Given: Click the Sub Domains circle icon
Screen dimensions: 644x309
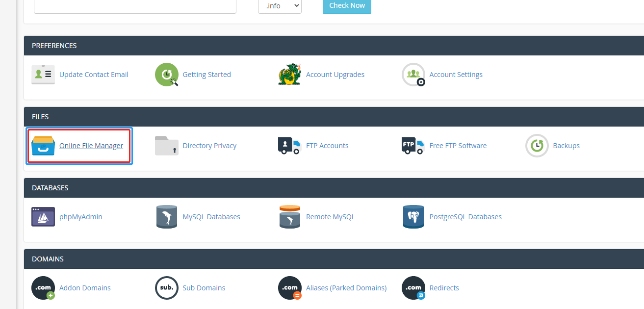Looking at the screenshot, I should (x=167, y=288).
